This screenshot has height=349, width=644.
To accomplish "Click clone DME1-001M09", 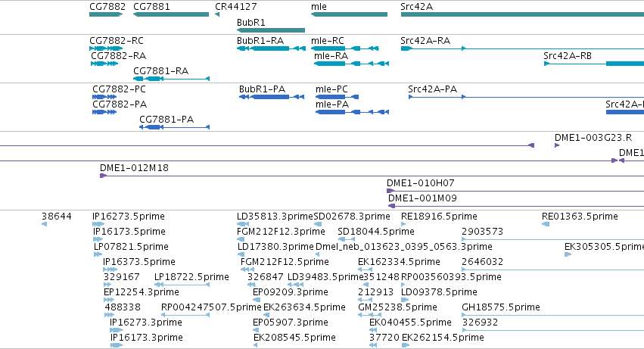I will 422,198.
